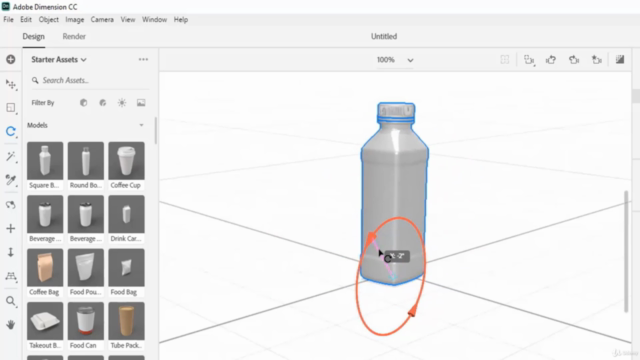Click the bottle's cap in the viewport

click(x=396, y=111)
